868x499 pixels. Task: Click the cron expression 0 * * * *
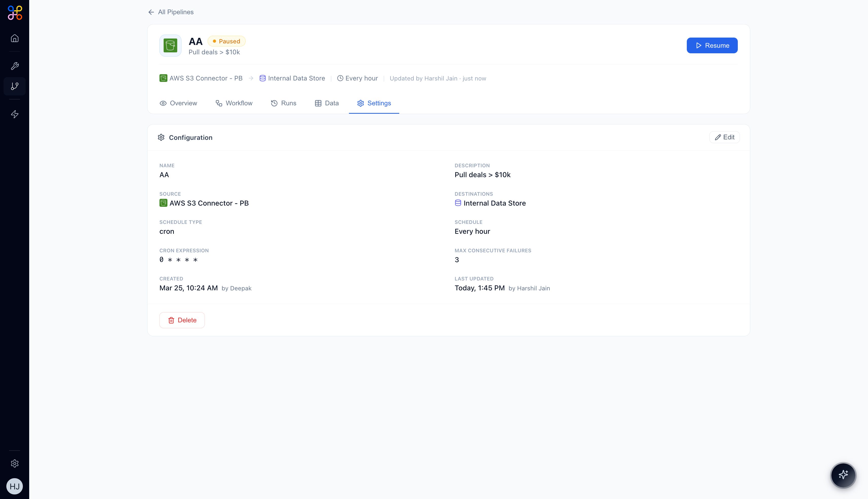coord(178,260)
